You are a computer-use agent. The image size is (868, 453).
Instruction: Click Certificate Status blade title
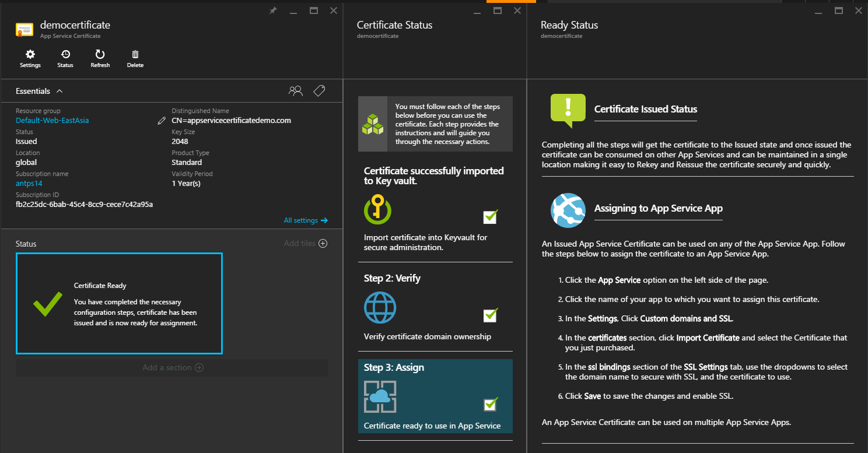[395, 25]
